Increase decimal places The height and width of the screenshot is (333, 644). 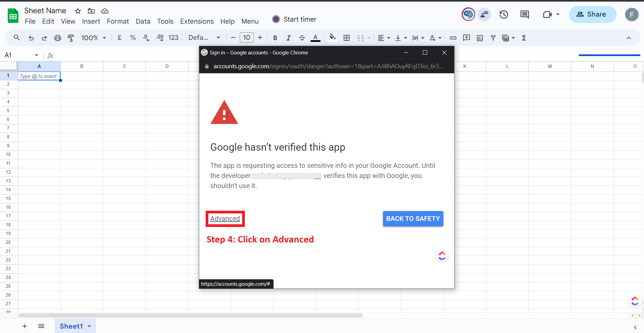[160, 38]
